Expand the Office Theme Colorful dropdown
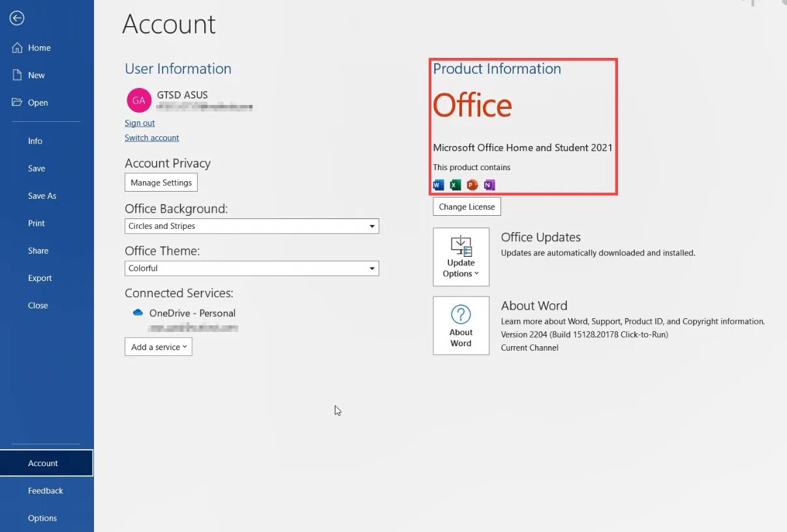The height and width of the screenshot is (532, 787). coord(252,269)
